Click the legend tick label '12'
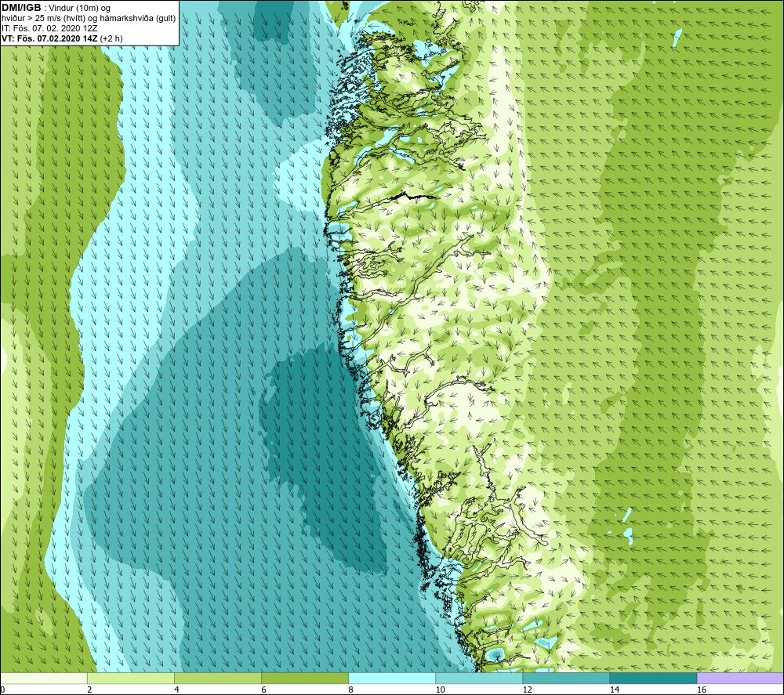Viewport: 784px width, 695px height. point(527,690)
